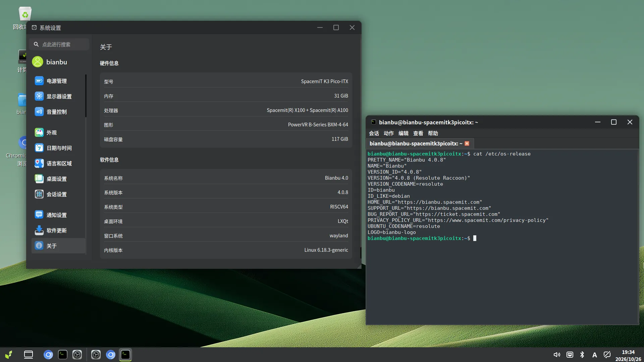Click the 点此进行搜索 search field
Image resolution: width=644 pixels, height=362 pixels.
[60, 44]
